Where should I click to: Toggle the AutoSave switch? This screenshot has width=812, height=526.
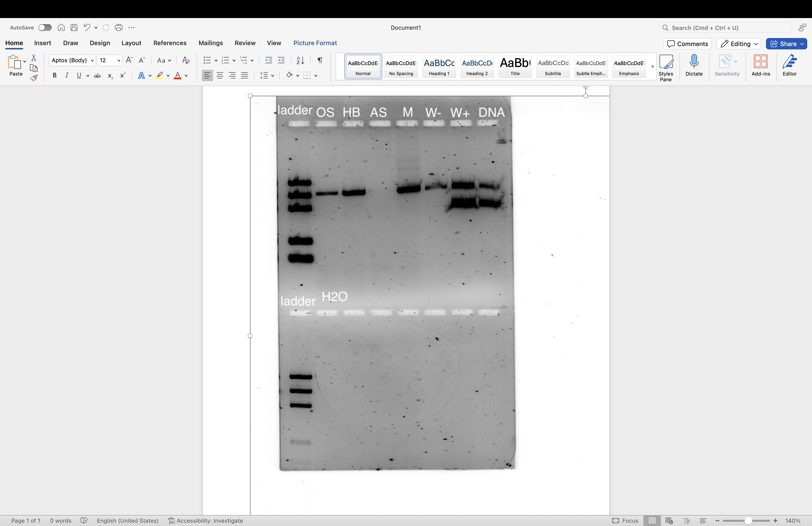coord(45,28)
